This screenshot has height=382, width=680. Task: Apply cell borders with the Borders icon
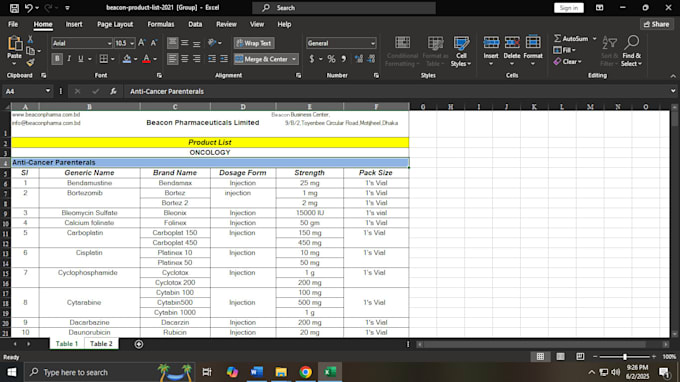point(104,59)
